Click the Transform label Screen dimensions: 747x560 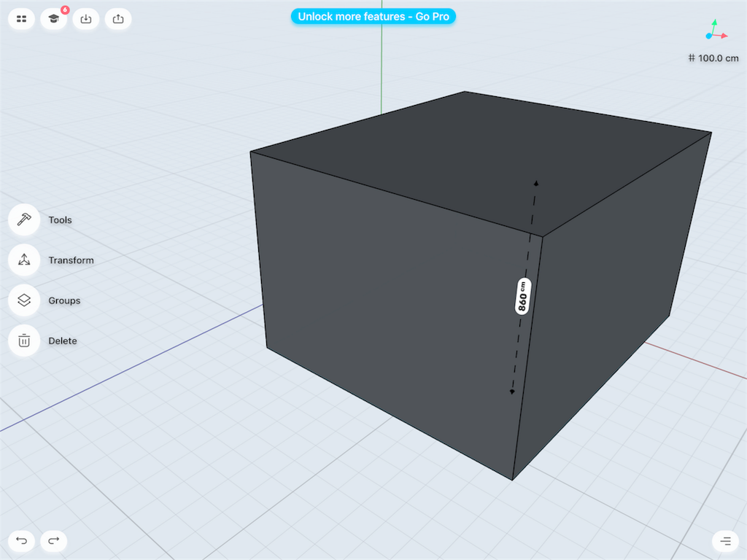[71, 260]
